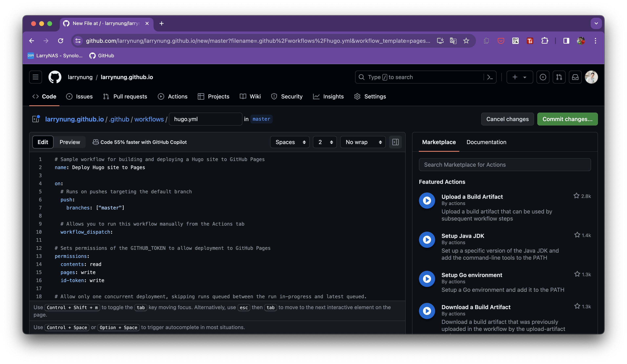
Task: Open the LarryNAS Synology bookmark
Action: 55,56
